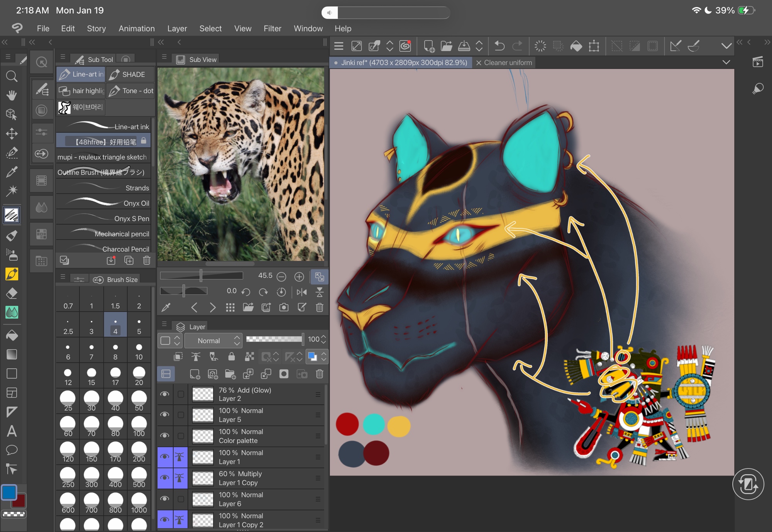Select the Hand move tool

(x=12, y=95)
